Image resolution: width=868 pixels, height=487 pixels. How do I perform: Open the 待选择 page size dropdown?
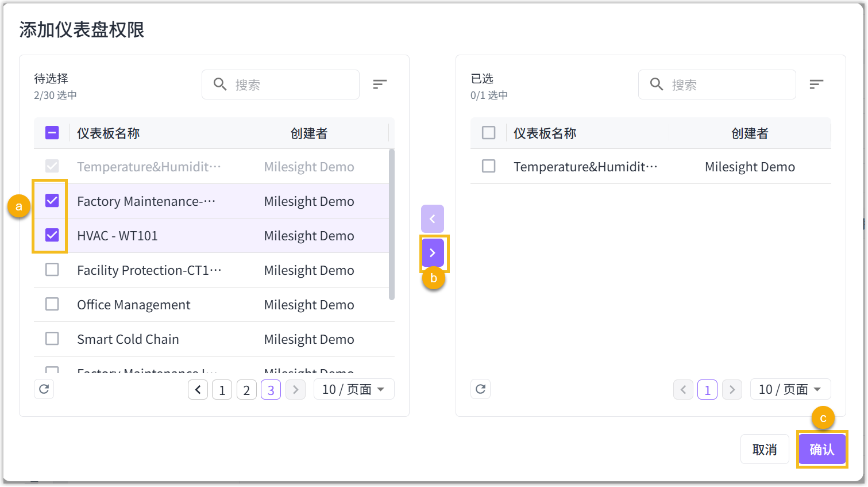tap(353, 389)
